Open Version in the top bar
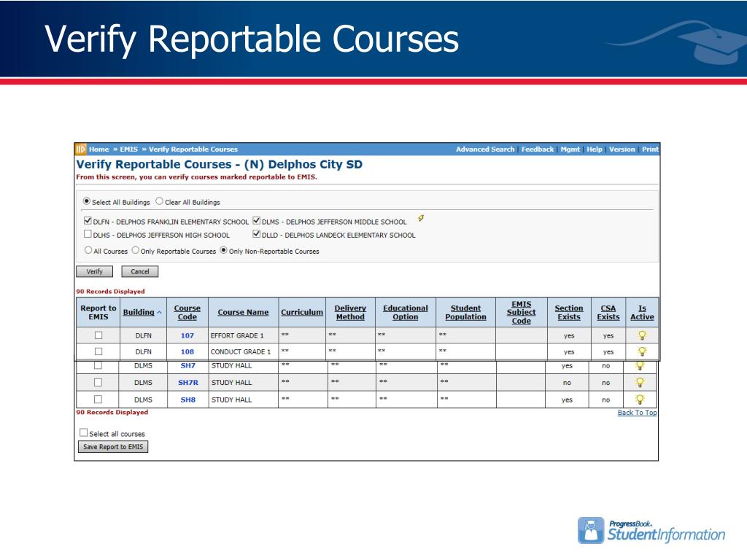The width and height of the screenshot is (747, 560). [622, 149]
